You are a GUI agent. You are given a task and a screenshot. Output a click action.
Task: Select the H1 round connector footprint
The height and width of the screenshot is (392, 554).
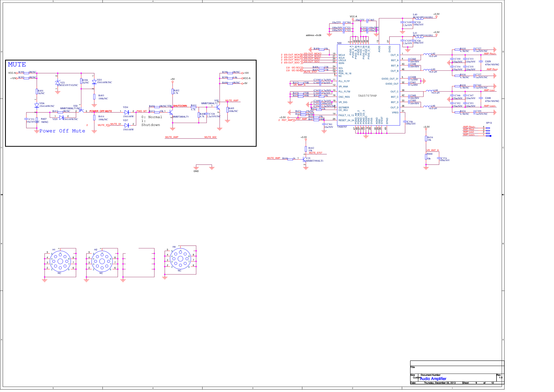coord(60,261)
